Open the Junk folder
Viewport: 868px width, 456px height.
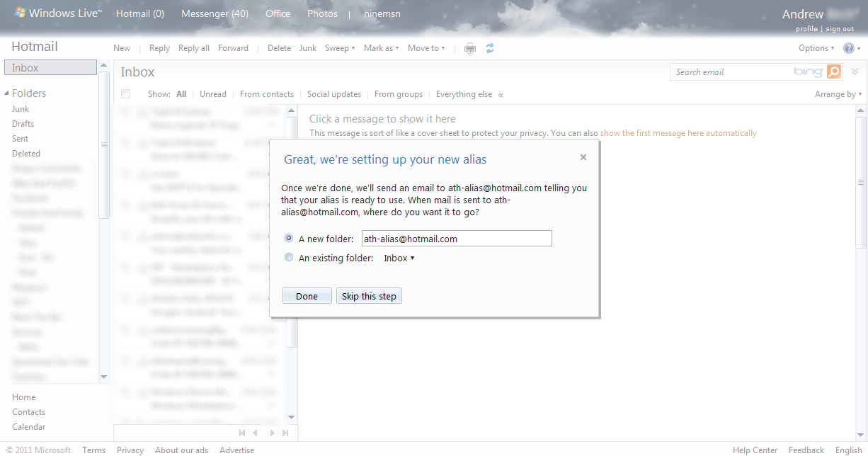(21, 109)
